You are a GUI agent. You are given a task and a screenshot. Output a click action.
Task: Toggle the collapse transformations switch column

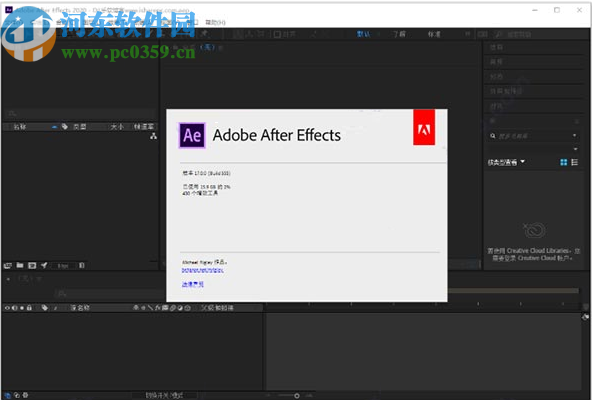[x=143, y=308]
